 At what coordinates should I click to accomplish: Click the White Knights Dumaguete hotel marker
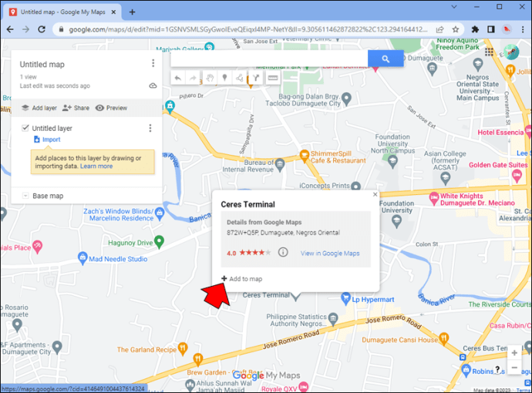click(x=433, y=198)
